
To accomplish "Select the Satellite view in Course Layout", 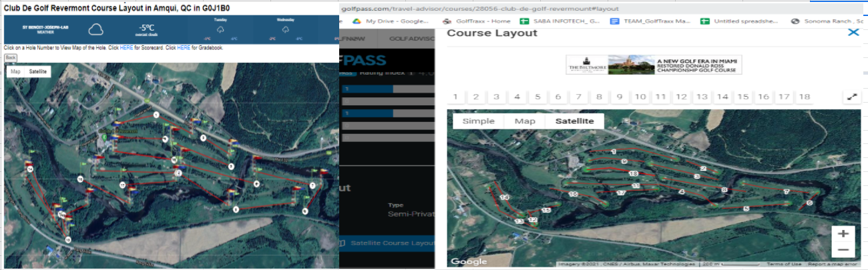I will pyautogui.click(x=575, y=121).
